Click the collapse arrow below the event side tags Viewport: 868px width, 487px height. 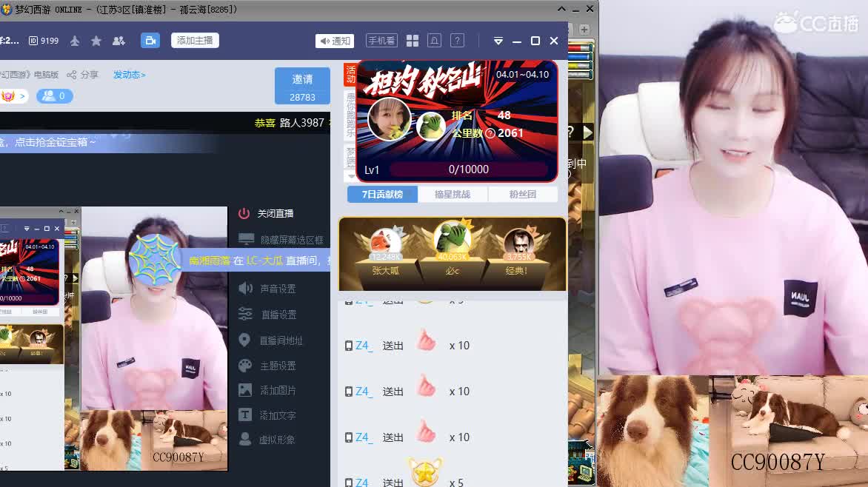350,176
